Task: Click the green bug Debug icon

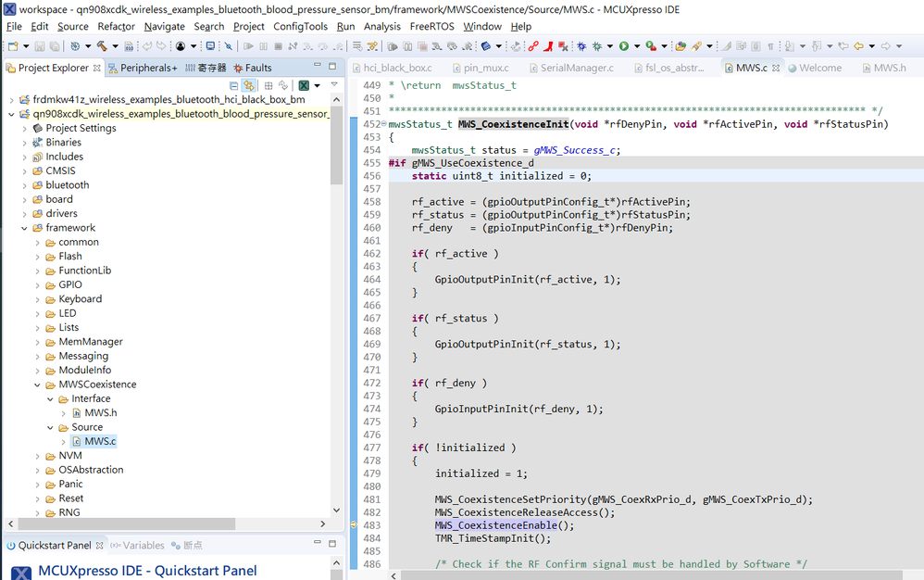Action: click(x=597, y=46)
